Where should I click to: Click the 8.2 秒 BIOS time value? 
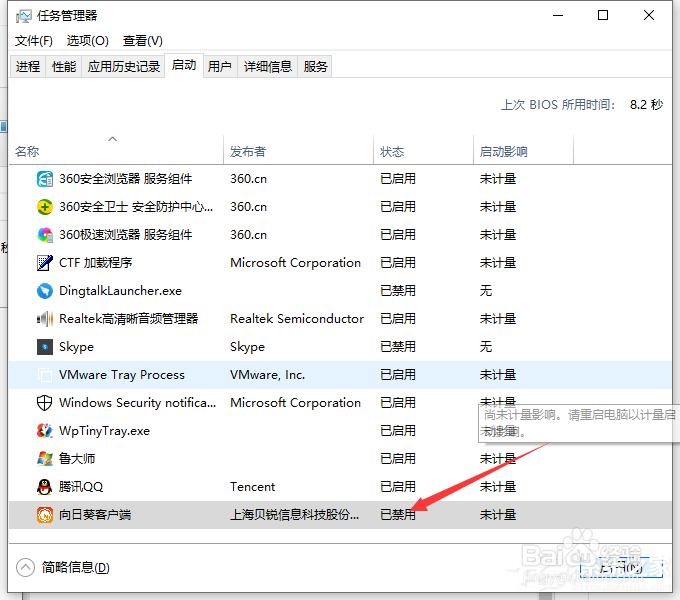tap(646, 104)
